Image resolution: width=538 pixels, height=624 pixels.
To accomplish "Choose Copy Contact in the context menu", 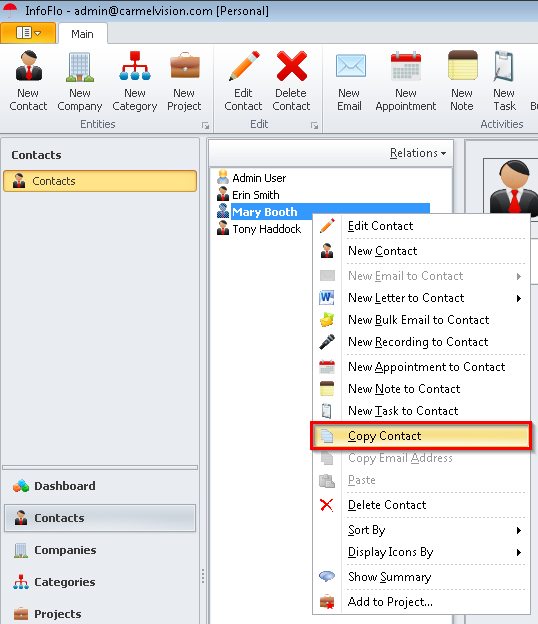I will [421, 436].
